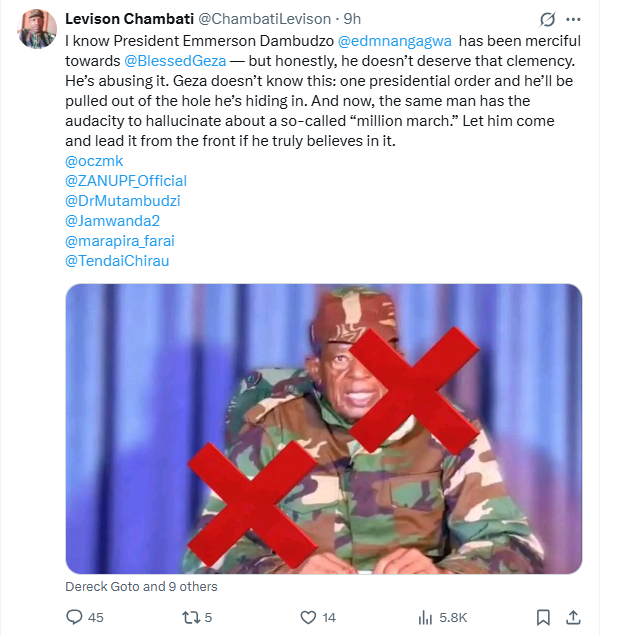Show tagged people Dereck Goto and 9 others
Screen dimensions: 620x636
pos(141,586)
